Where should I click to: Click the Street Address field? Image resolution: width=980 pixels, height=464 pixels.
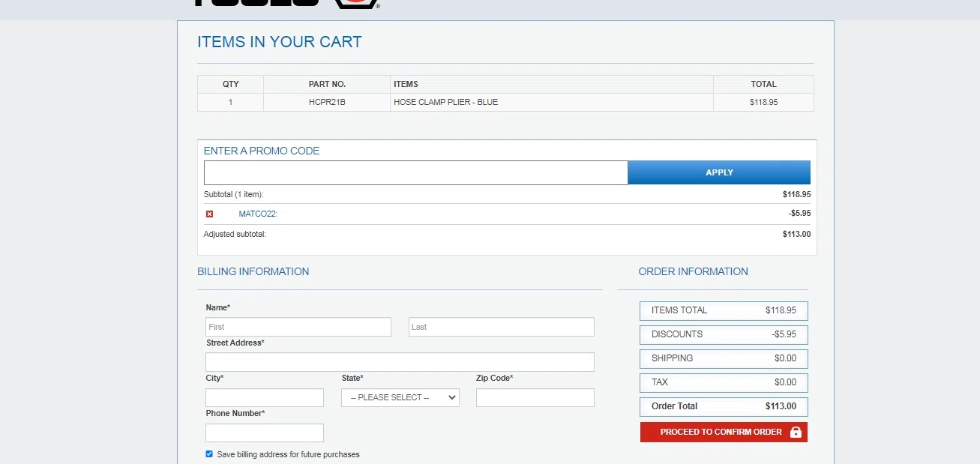point(400,362)
